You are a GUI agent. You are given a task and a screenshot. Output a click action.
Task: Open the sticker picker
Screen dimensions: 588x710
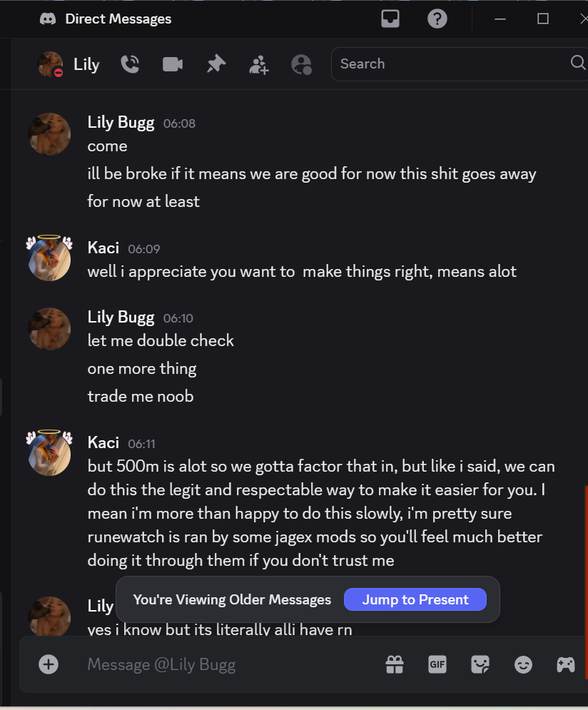(480, 665)
